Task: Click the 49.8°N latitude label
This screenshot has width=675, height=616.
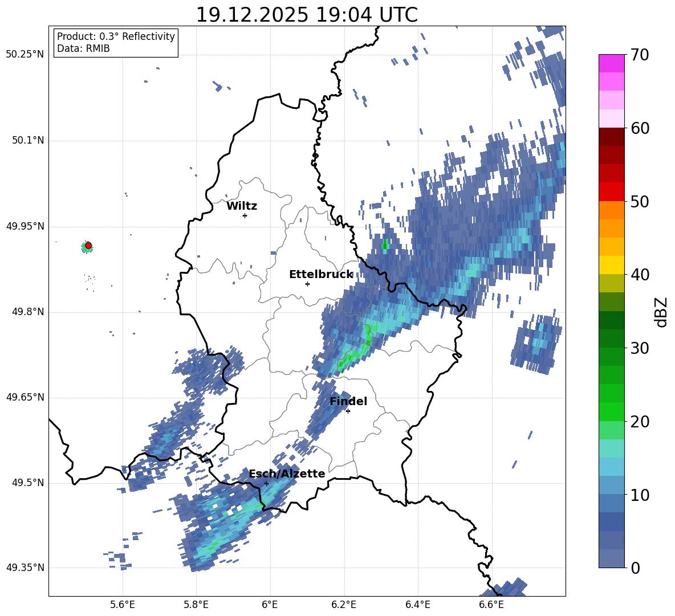Action: (x=28, y=312)
